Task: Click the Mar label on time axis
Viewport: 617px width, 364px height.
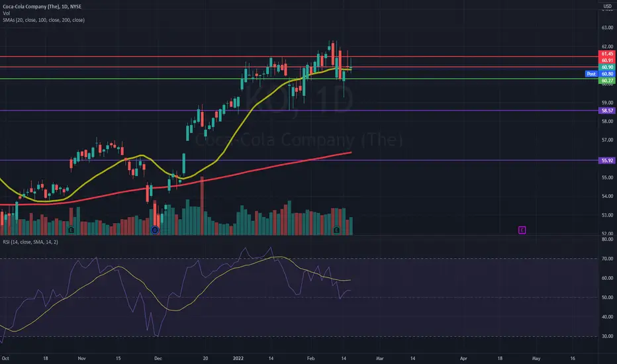Action: (x=380, y=359)
